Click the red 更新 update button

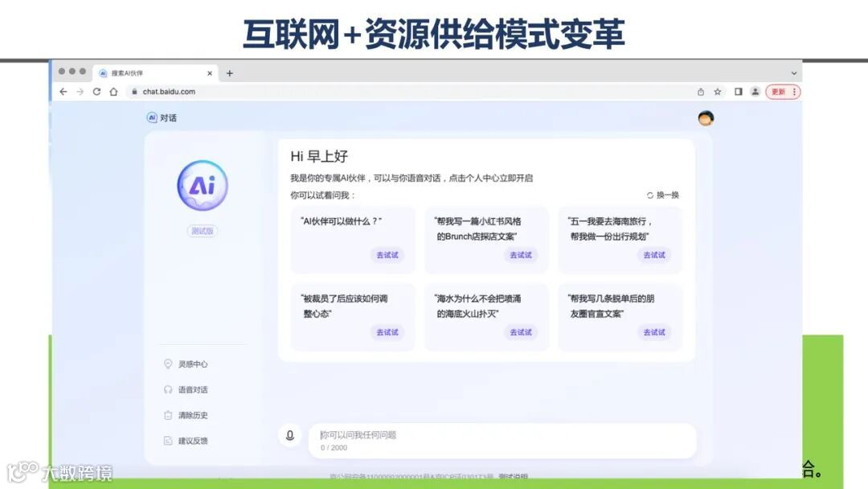[778, 92]
